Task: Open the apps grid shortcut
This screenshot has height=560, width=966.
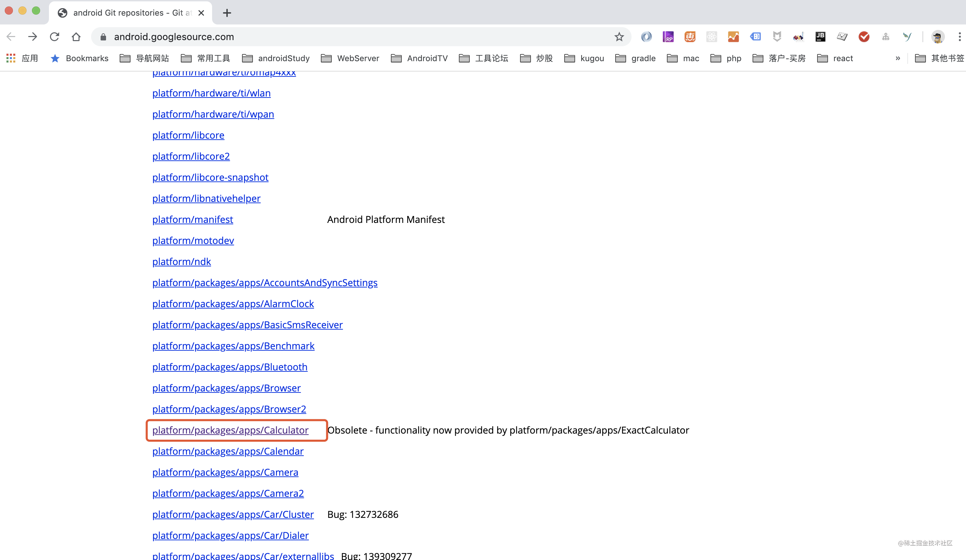Action: click(x=11, y=58)
